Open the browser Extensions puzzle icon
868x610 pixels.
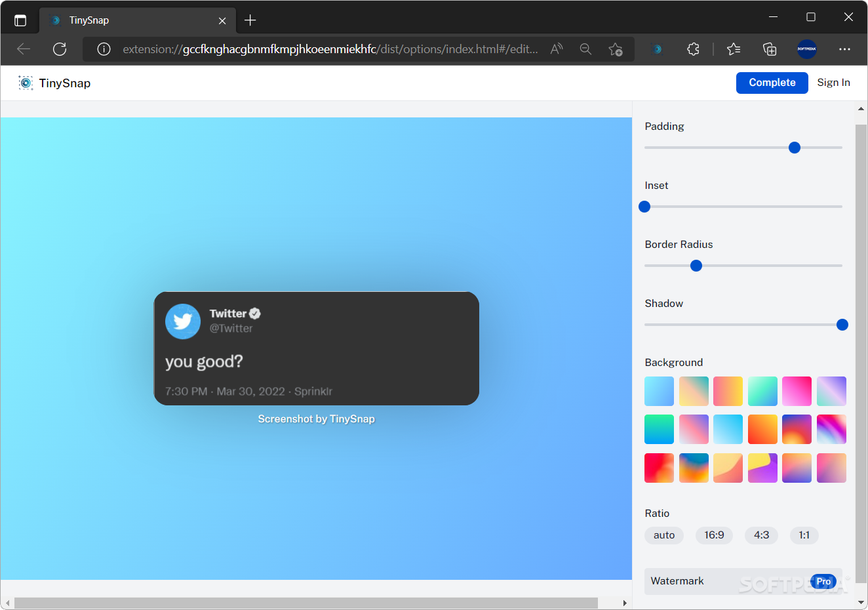(693, 49)
